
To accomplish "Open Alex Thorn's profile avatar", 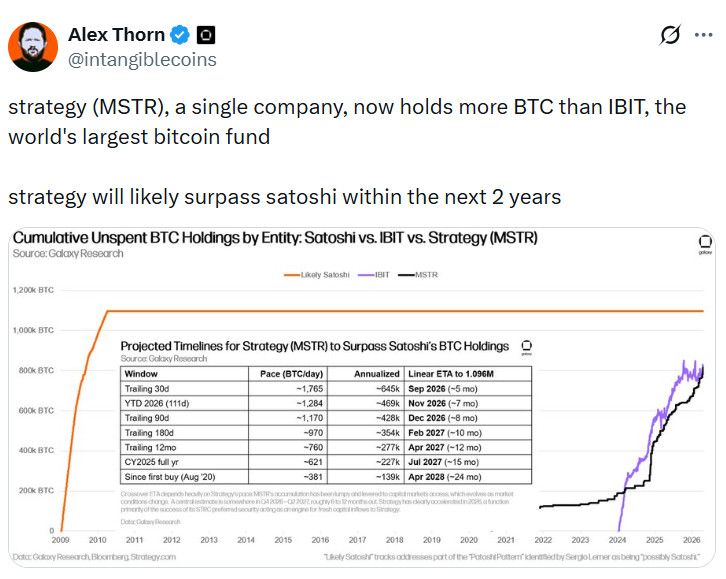I will 33,46.
